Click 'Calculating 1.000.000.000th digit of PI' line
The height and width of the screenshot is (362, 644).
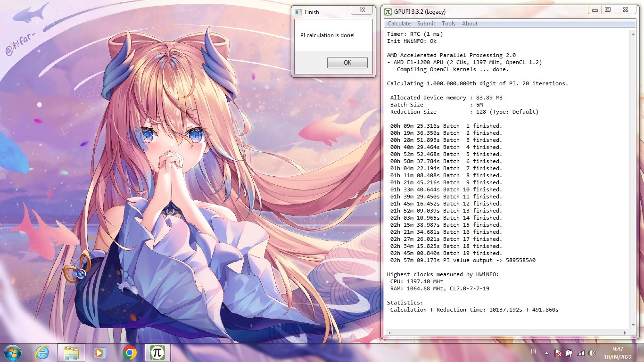[477, 83]
